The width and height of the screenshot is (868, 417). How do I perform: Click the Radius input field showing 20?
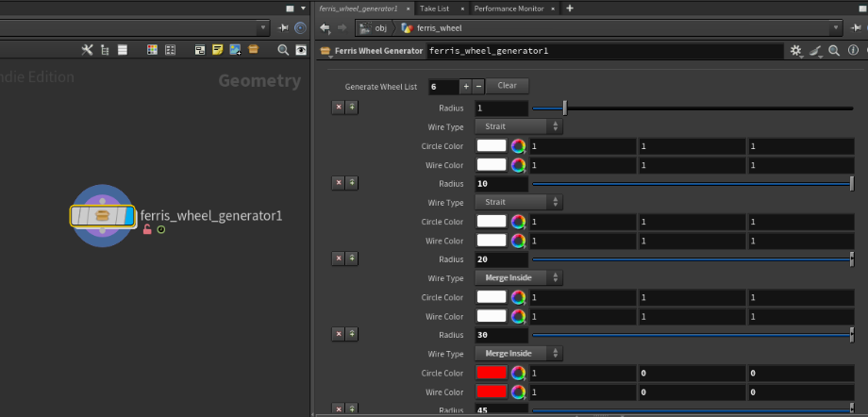(x=501, y=259)
